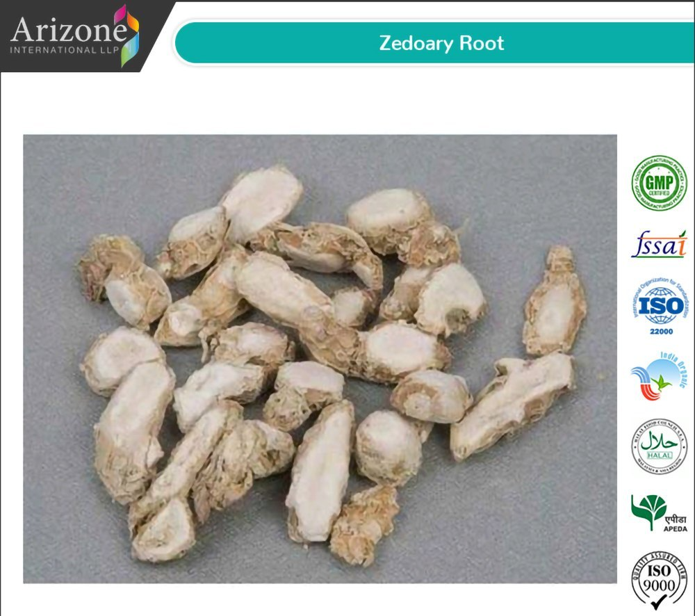Open the zedoary root product photo
Image resolution: width=695 pixels, height=616 pixels.
tap(320, 359)
